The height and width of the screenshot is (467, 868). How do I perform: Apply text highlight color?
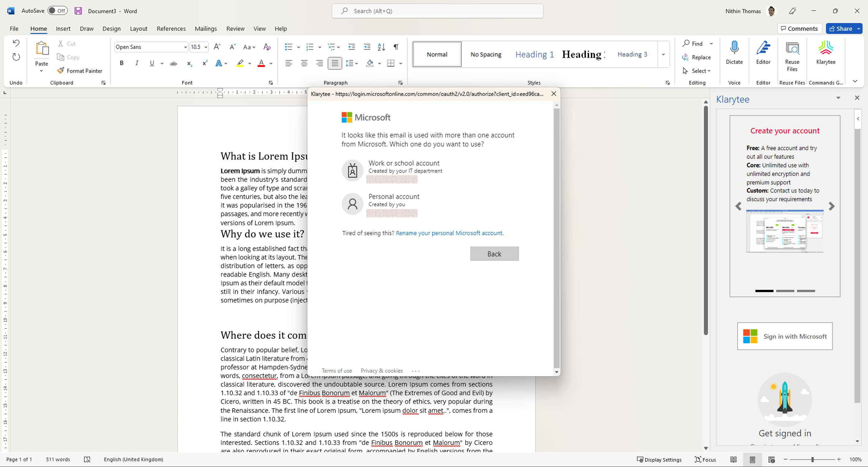240,63
